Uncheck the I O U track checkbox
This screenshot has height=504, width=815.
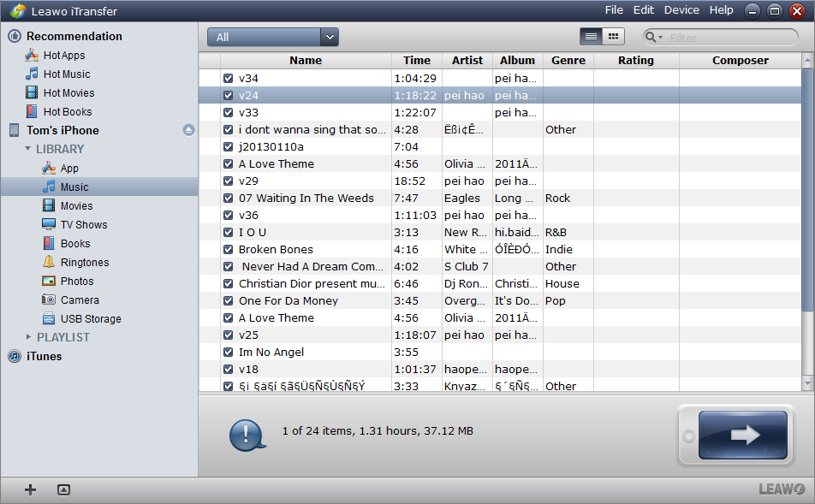tap(229, 232)
